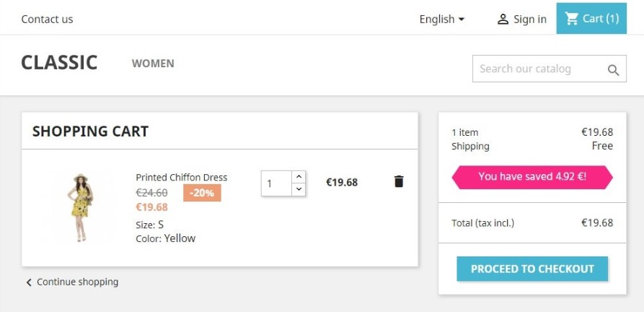The image size is (644, 312).
Task: Click the magnifier icon in the search box
Action: point(613,70)
